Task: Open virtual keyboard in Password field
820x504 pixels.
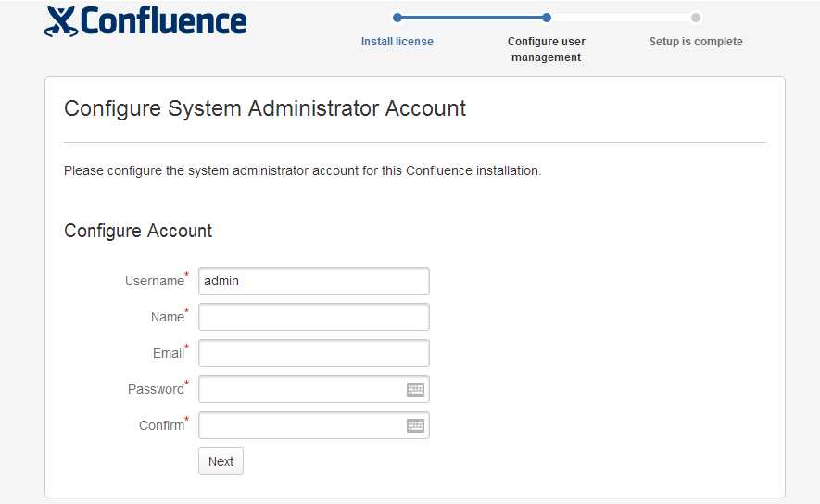Action: point(415,390)
